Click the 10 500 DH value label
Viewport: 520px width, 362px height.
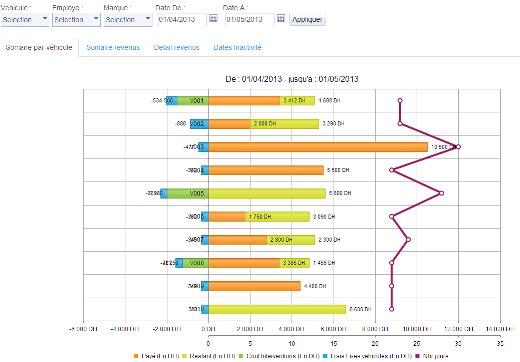click(443, 147)
